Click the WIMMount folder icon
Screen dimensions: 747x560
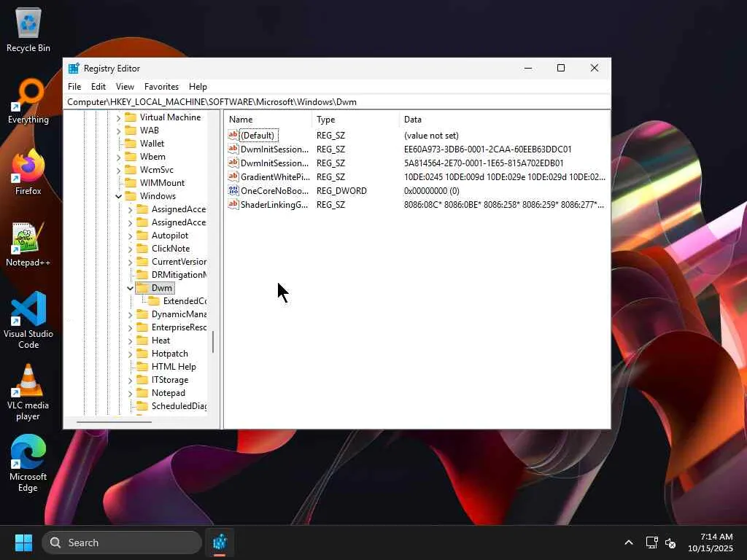(131, 183)
